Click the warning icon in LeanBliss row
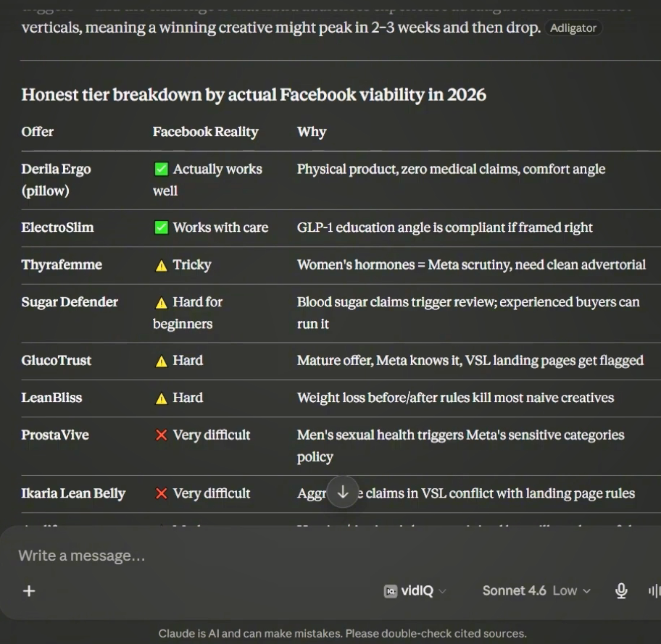661x644 pixels. click(x=161, y=398)
